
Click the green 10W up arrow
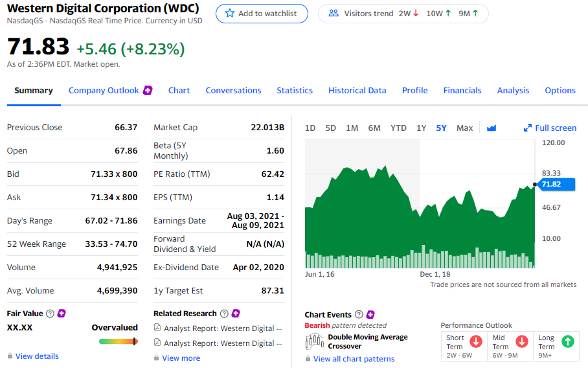[x=448, y=13]
